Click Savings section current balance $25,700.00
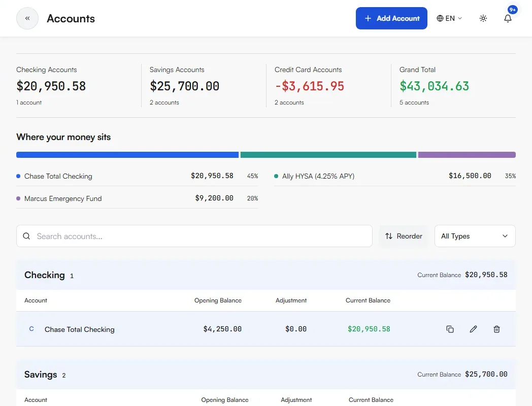Viewport: 532px width, 406px height. pyautogui.click(x=486, y=374)
